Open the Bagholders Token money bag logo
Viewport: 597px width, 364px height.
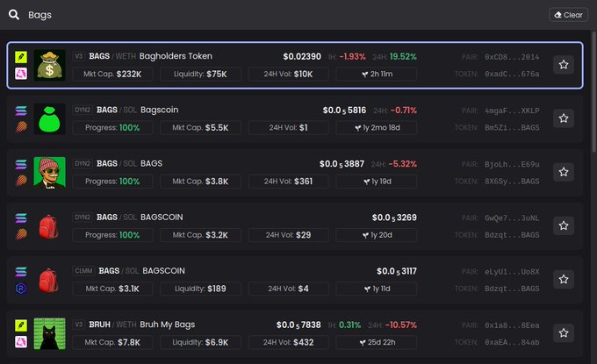click(49, 65)
